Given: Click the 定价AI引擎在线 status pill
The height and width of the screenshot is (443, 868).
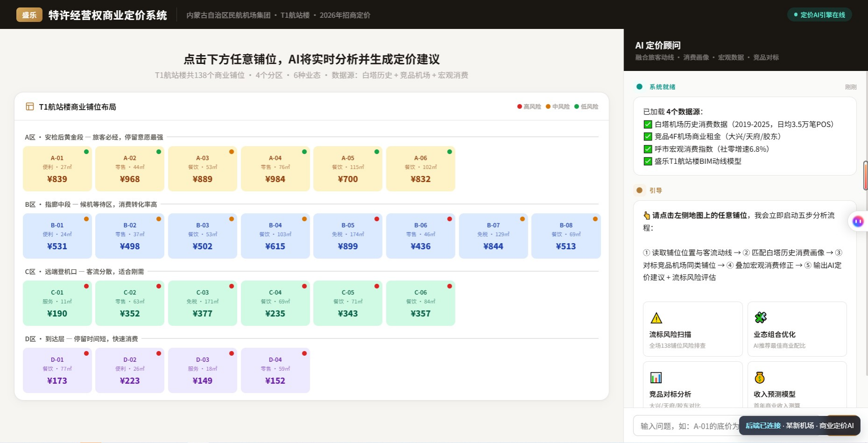Looking at the screenshot, I should pyautogui.click(x=819, y=15).
